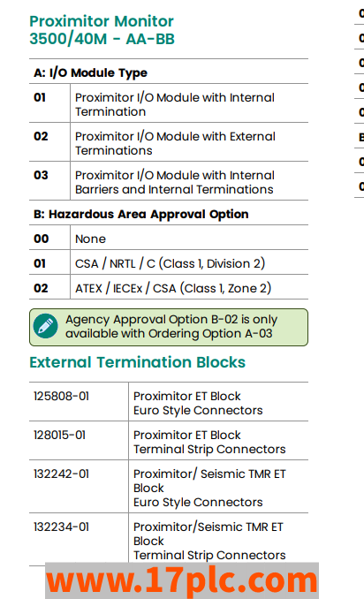Click the green pencil note icon

click(x=45, y=326)
